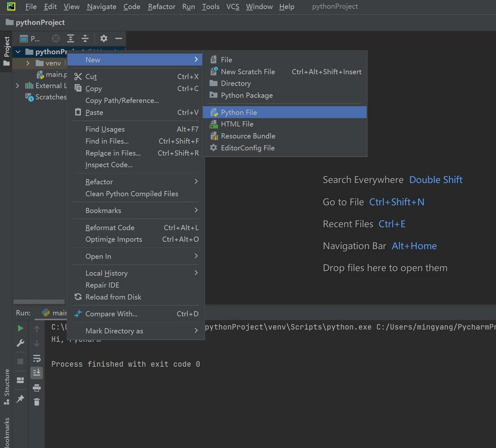Click the trash can clear-output icon
This screenshot has height=448, width=496.
pyautogui.click(x=37, y=402)
